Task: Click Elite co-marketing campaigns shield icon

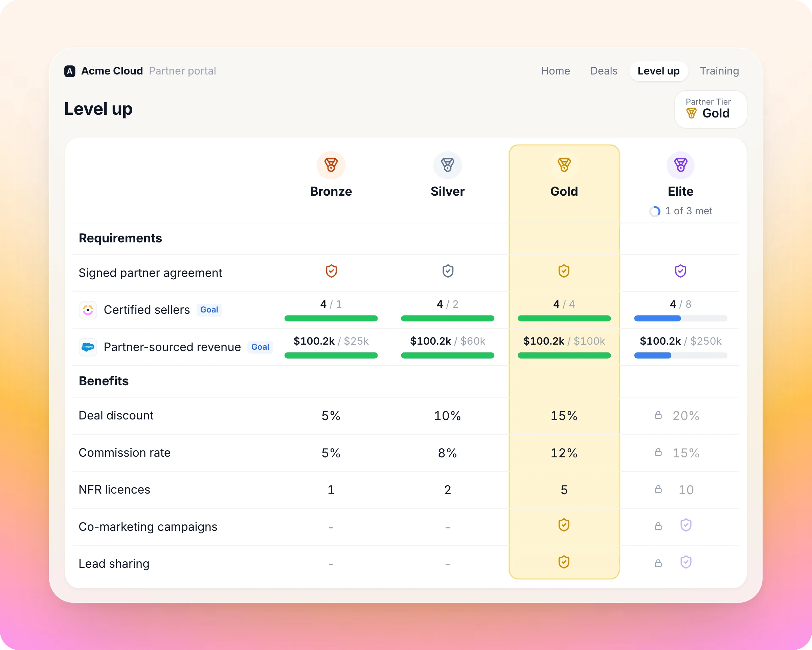Action: (x=686, y=525)
